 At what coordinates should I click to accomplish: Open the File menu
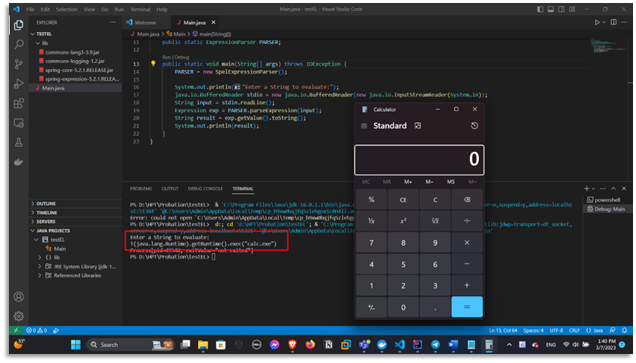[x=30, y=9]
